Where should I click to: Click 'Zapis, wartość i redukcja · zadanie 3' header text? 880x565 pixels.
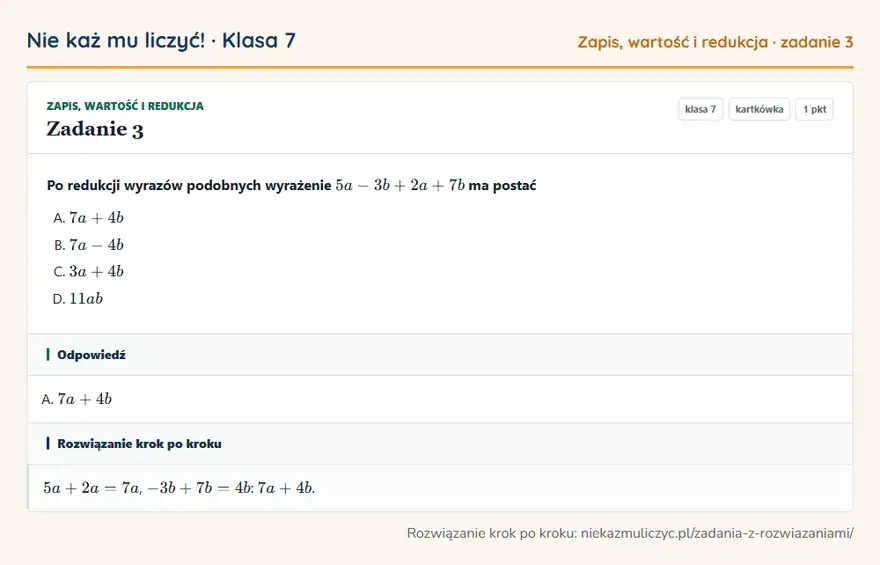[716, 42]
